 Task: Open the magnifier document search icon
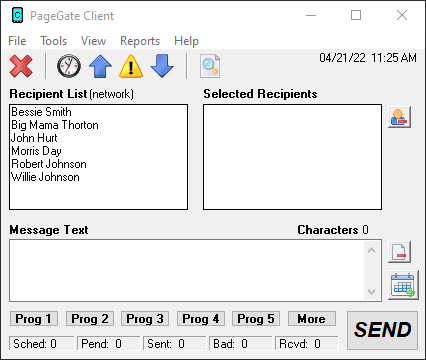tap(210, 66)
